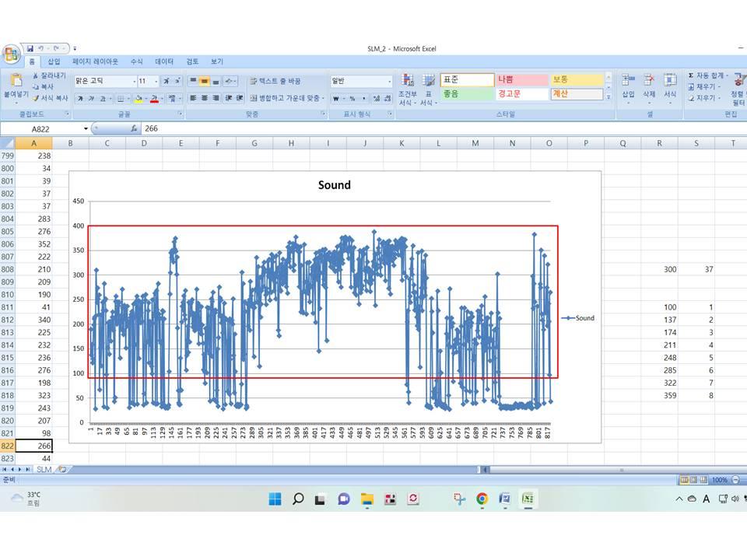Decrease indent
The height and width of the screenshot is (560, 747).
click(x=229, y=98)
